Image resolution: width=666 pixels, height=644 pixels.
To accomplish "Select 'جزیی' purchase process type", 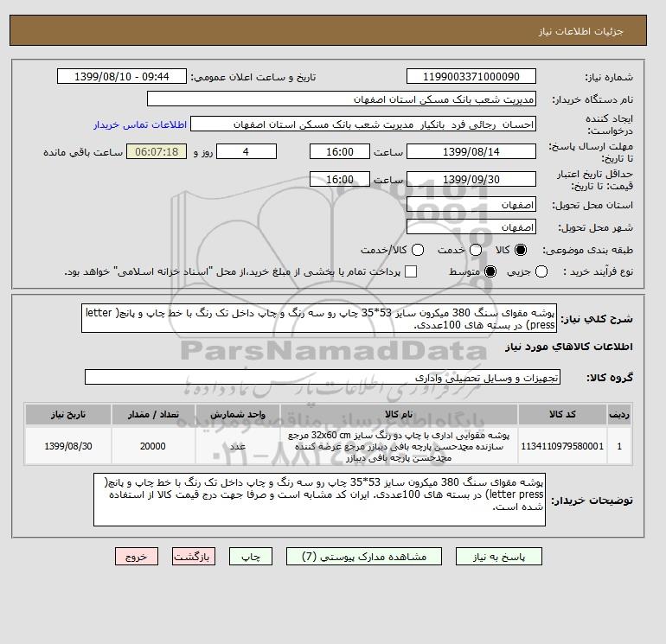I will click(542, 271).
